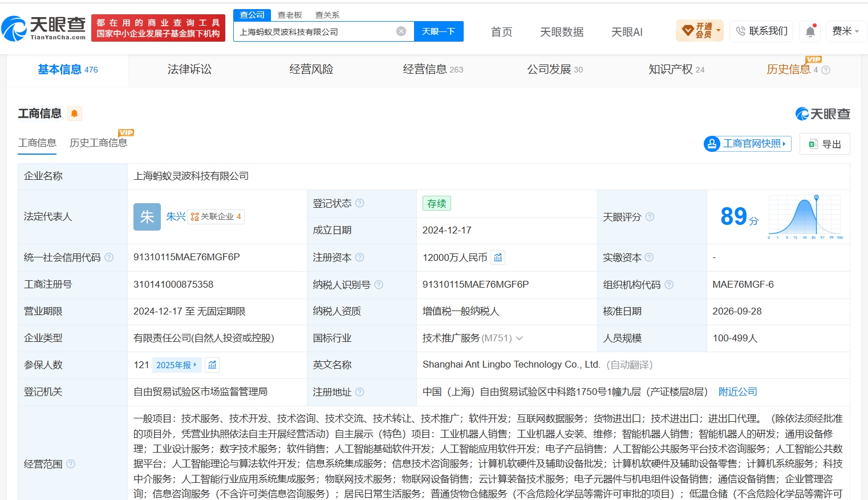
Task: Open the 经营信息 tab
Action: 433,70
